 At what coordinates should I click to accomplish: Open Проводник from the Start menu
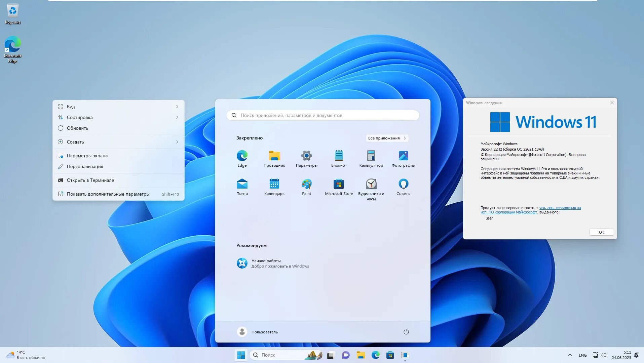[x=274, y=159]
